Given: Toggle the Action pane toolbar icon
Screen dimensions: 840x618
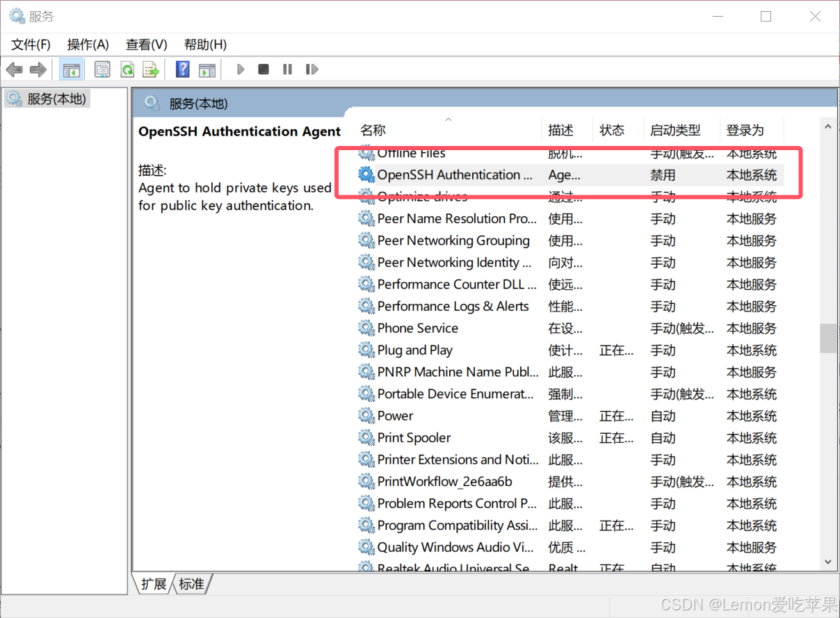Looking at the screenshot, I should pyautogui.click(x=207, y=70).
